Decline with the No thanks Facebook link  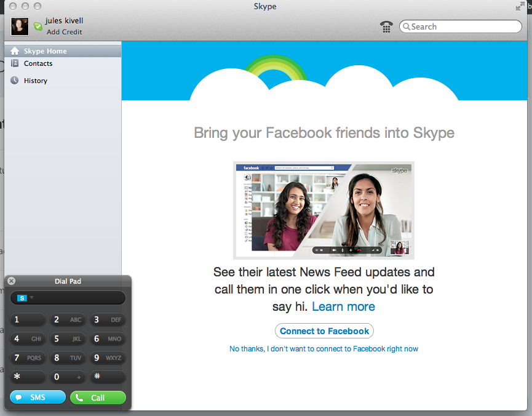tap(324, 349)
